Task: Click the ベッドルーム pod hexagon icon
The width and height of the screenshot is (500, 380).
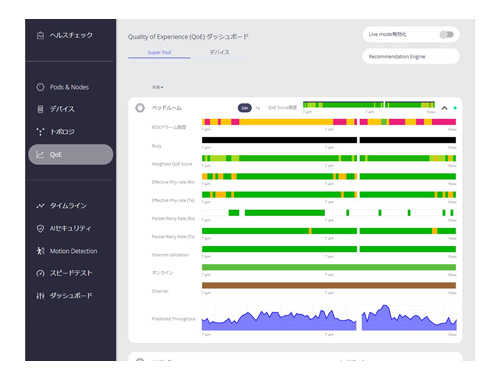Action: [140, 108]
